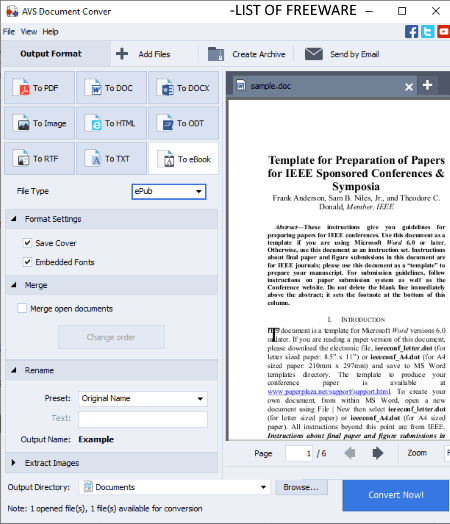
Task: Open the Help menu
Action: click(x=50, y=32)
